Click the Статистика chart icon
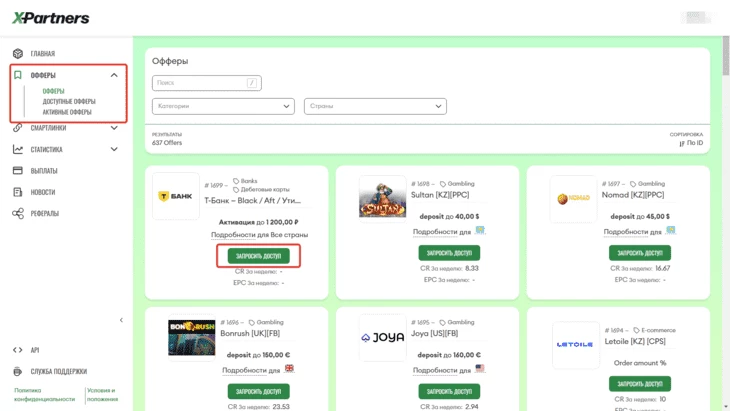This screenshot has width=730, height=411. click(18, 149)
